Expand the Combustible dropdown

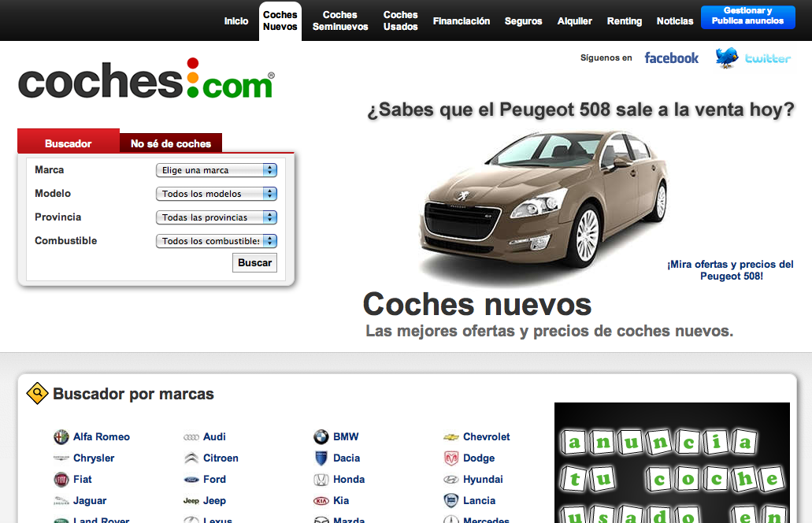point(216,241)
